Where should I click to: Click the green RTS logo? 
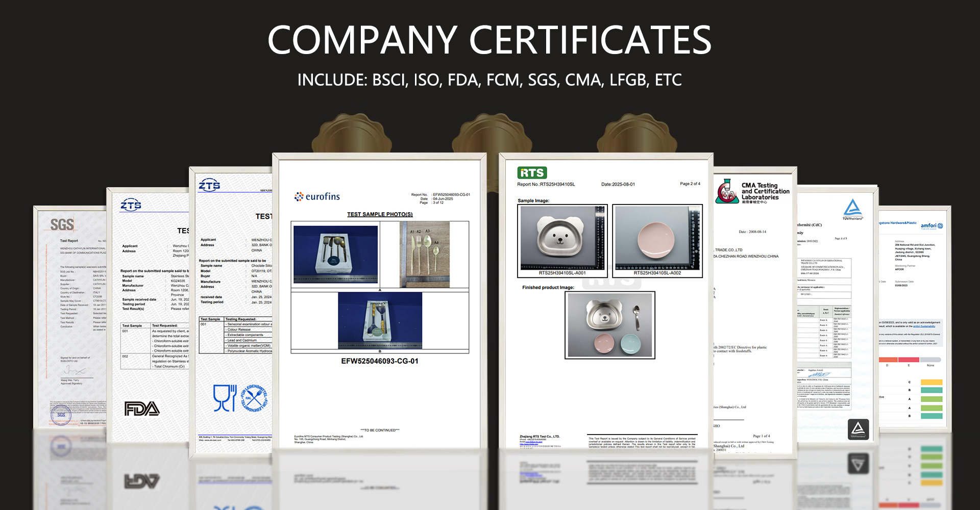point(532,173)
